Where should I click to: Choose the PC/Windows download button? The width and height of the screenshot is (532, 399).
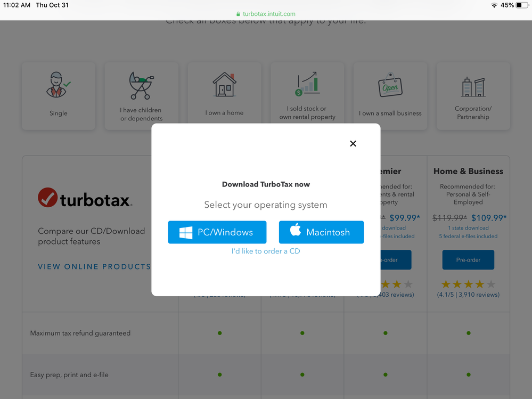click(217, 232)
